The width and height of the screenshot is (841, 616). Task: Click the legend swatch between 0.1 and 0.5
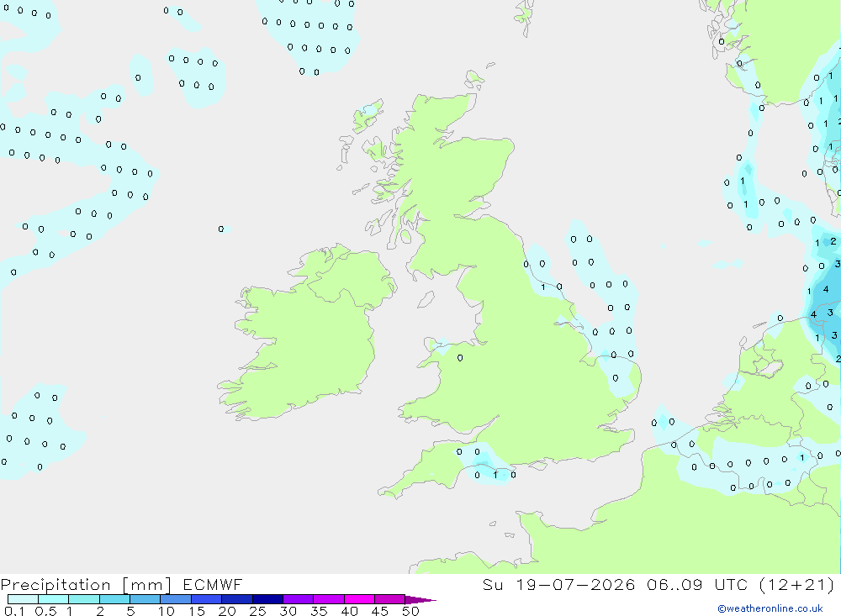(23, 599)
